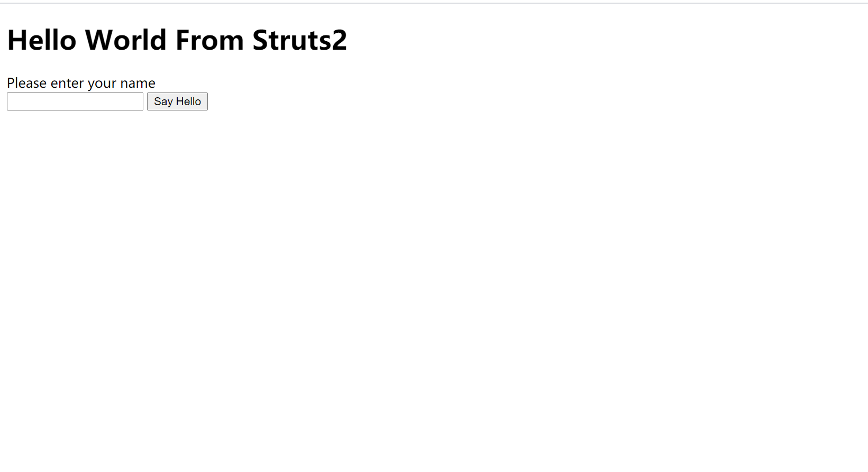Click the word name in the prompt
This screenshot has height=472, width=868.
click(x=139, y=82)
